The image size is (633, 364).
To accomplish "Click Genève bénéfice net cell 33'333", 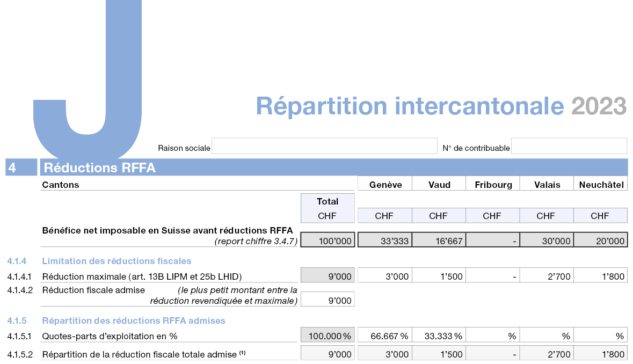I will [384, 240].
